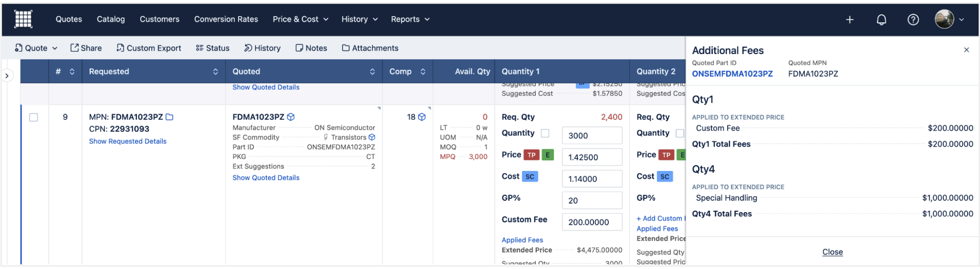This screenshot has height=269, width=980.
Task: Open notifications bell icon
Action: (x=882, y=19)
